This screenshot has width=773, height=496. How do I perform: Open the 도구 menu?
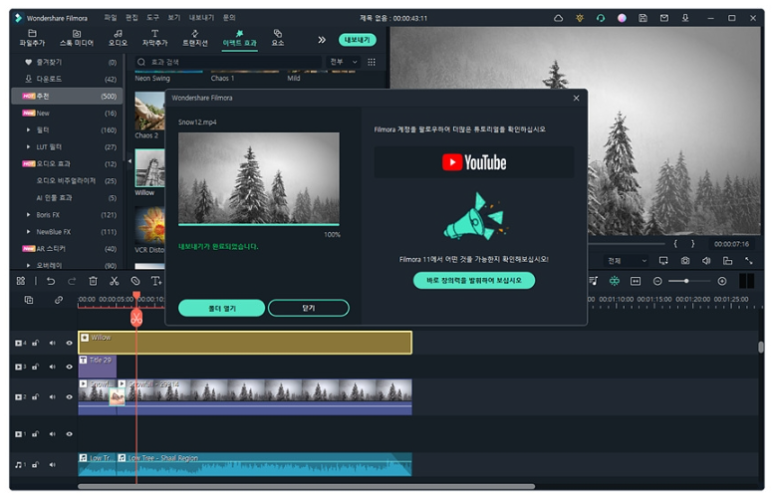[153, 18]
